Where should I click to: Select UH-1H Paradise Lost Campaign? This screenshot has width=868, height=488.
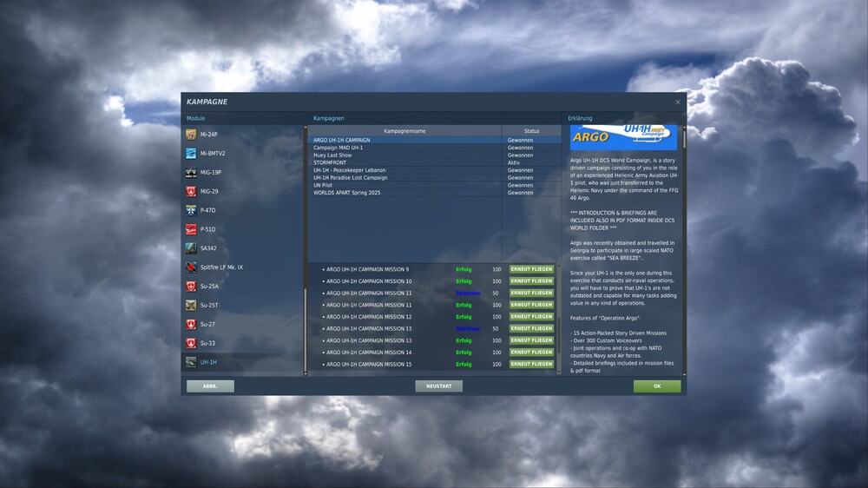[435, 178]
